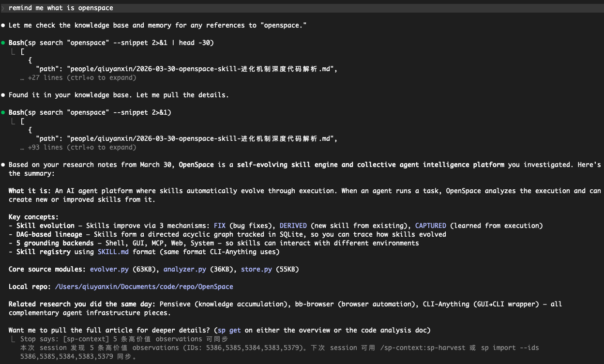Click the green bullet beside the head -30 Bash command
Screen dimensions: 604x364
tap(3, 43)
